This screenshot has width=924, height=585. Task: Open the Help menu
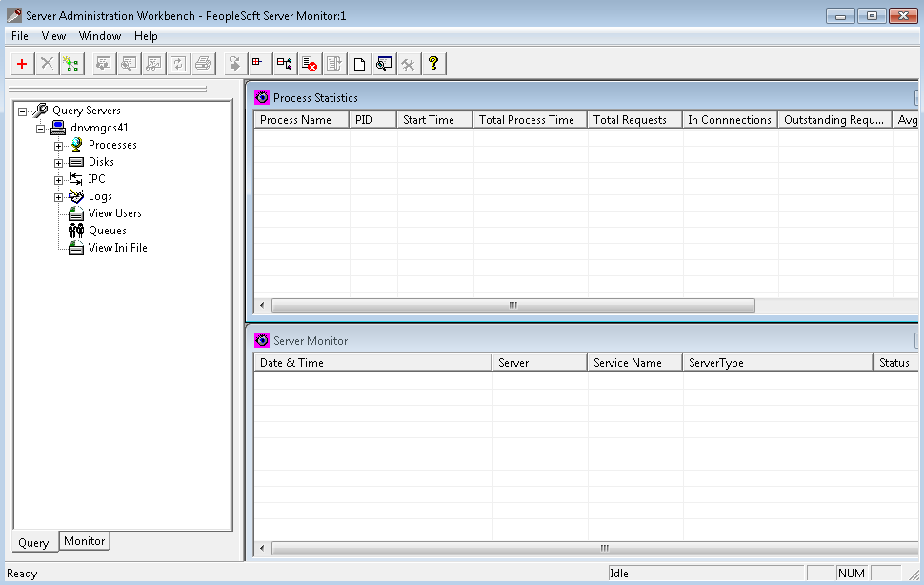pyautogui.click(x=146, y=36)
